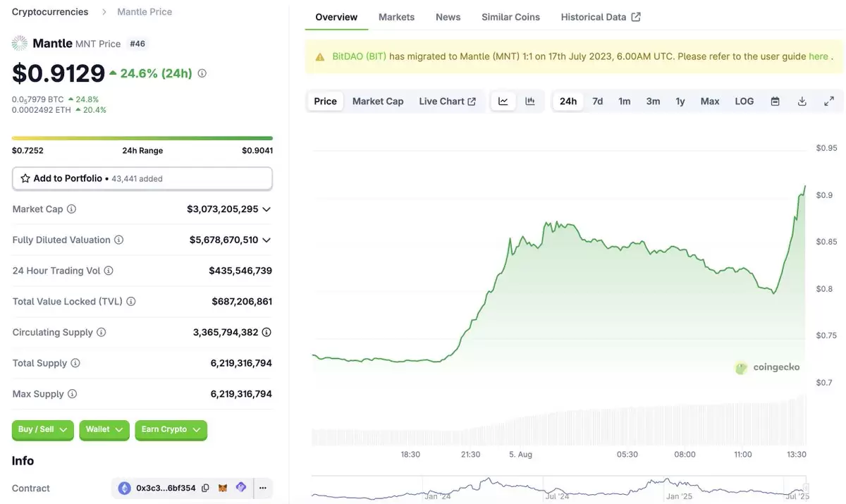Screen dimensions: 846x504
Task: Expand the Fully Diluted Valuation chevron
Action: pos(266,240)
